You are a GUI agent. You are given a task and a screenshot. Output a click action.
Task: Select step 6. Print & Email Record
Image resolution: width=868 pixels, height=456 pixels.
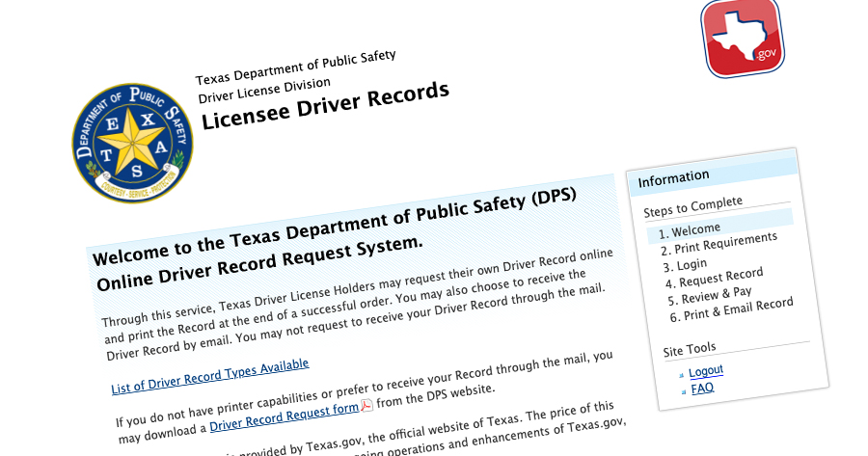[x=731, y=309]
